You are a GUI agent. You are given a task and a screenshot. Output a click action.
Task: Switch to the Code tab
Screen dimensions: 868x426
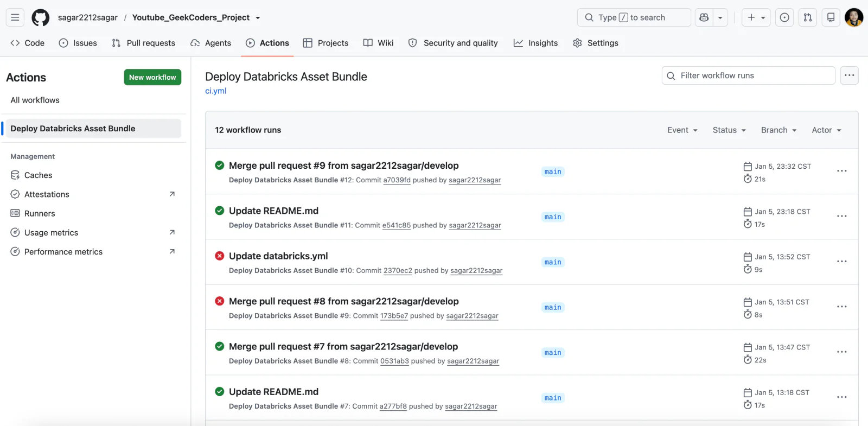(27, 43)
